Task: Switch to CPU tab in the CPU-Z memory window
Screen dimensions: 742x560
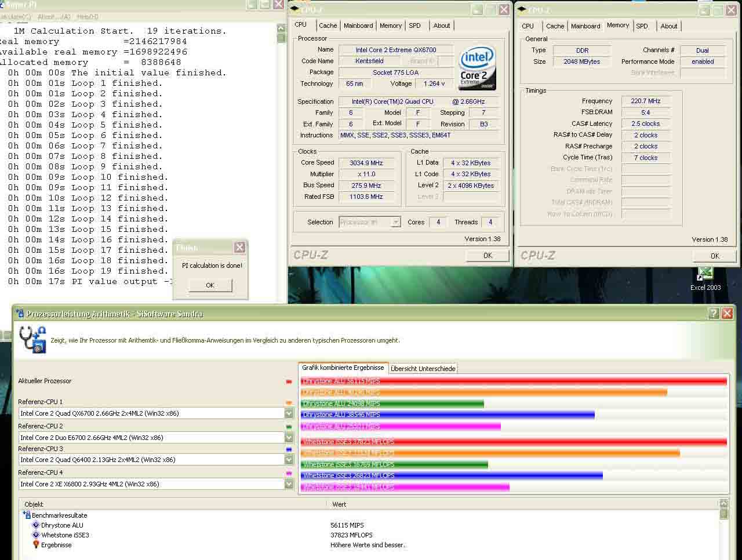Action: tap(528, 26)
